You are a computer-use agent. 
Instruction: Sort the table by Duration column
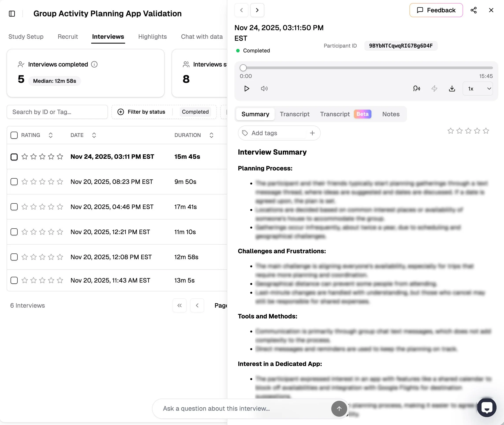pyautogui.click(x=211, y=135)
